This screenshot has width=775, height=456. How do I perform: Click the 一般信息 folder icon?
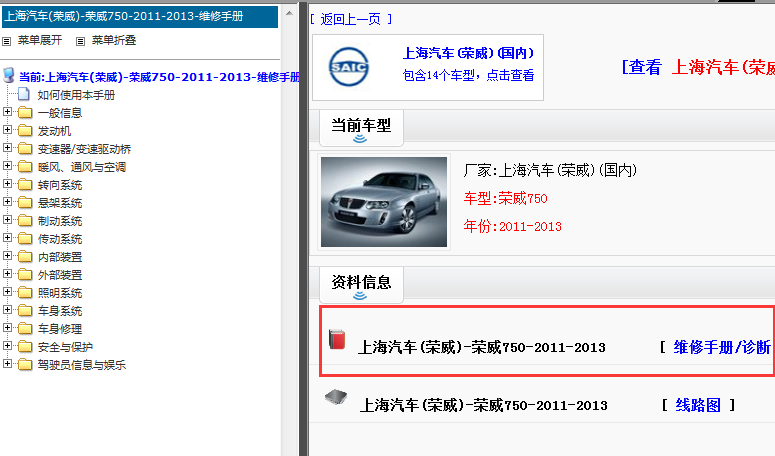tap(25, 113)
